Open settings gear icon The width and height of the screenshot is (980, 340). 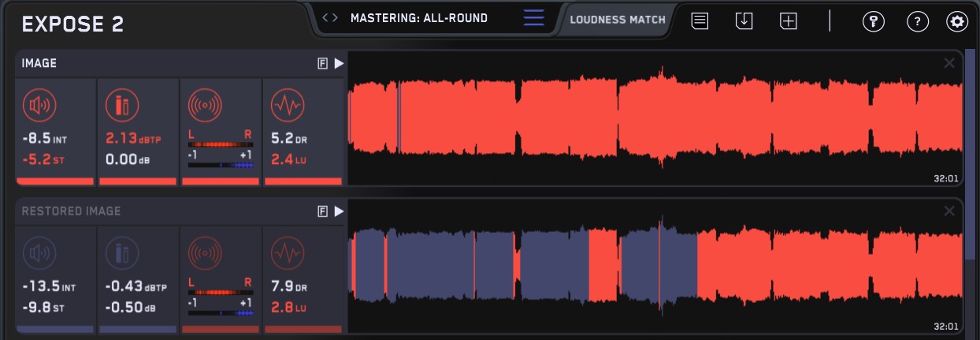pos(957,21)
